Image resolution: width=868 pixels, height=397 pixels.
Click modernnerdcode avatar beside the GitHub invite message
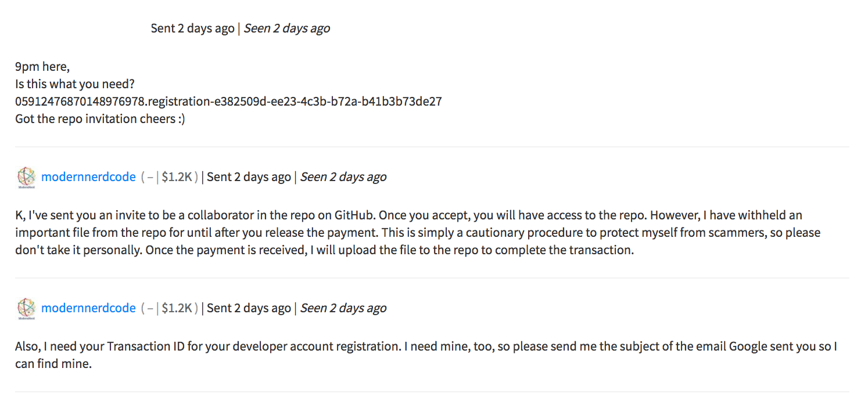pyautogui.click(x=26, y=178)
